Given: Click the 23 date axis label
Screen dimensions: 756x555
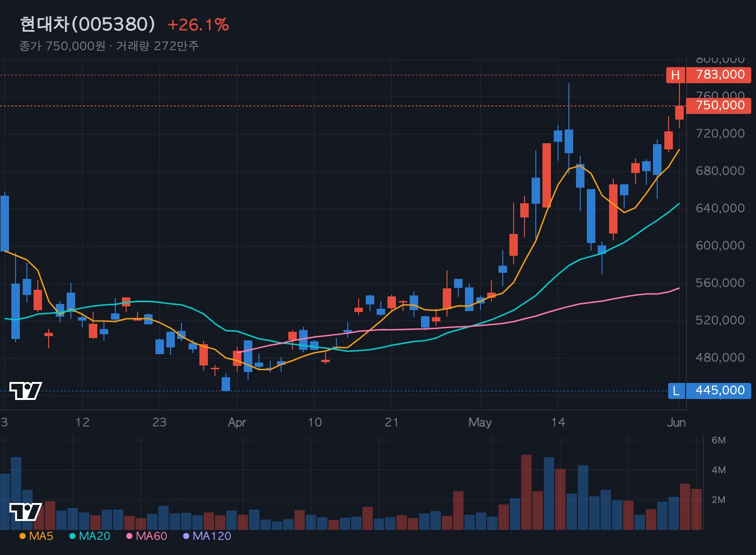Looking at the screenshot, I should pyautogui.click(x=159, y=422).
